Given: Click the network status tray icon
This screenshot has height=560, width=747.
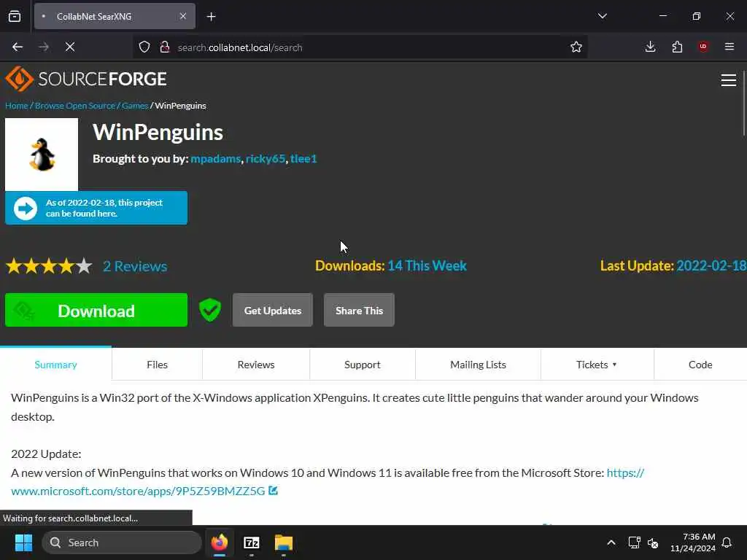Looking at the screenshot, I should coord(634,542).
